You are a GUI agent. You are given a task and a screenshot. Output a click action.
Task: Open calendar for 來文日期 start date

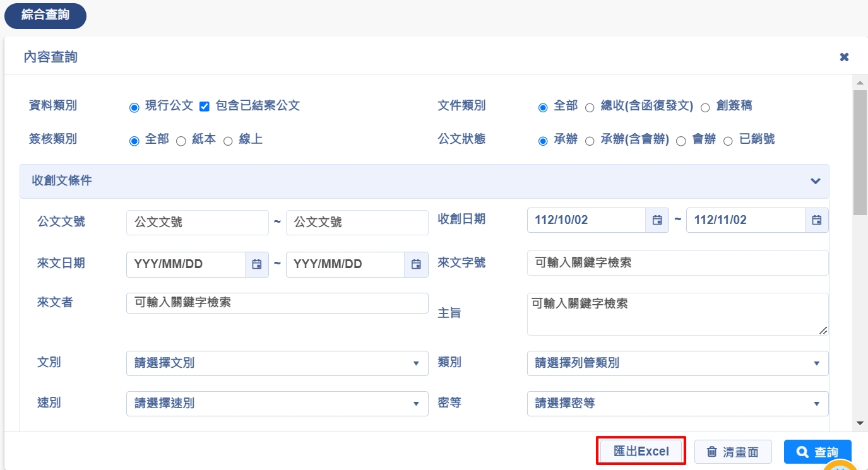[257, 264]
